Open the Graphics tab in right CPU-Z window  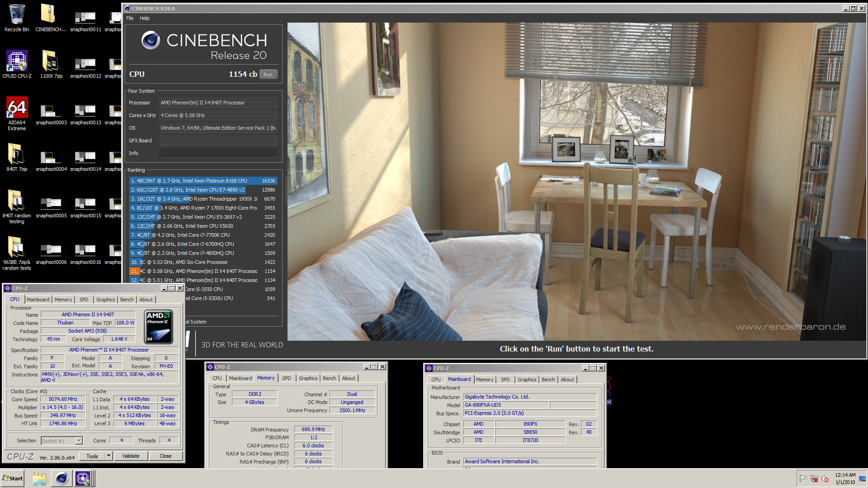click(x=527, y=380)
